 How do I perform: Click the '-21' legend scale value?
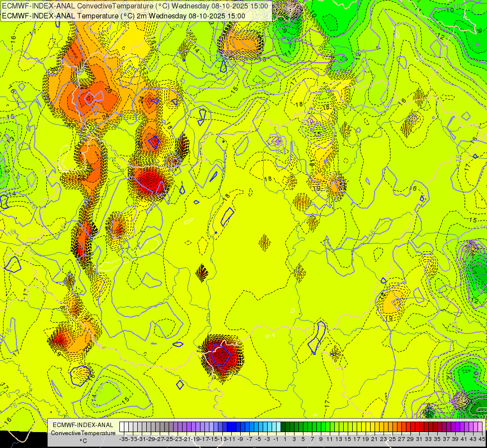187,439
